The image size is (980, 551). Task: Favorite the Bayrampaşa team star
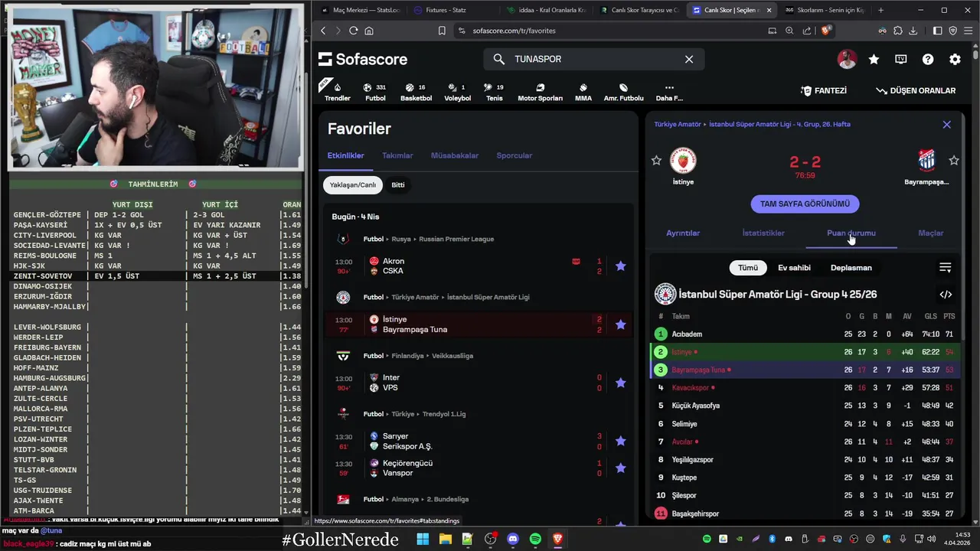tap(954, 161)
